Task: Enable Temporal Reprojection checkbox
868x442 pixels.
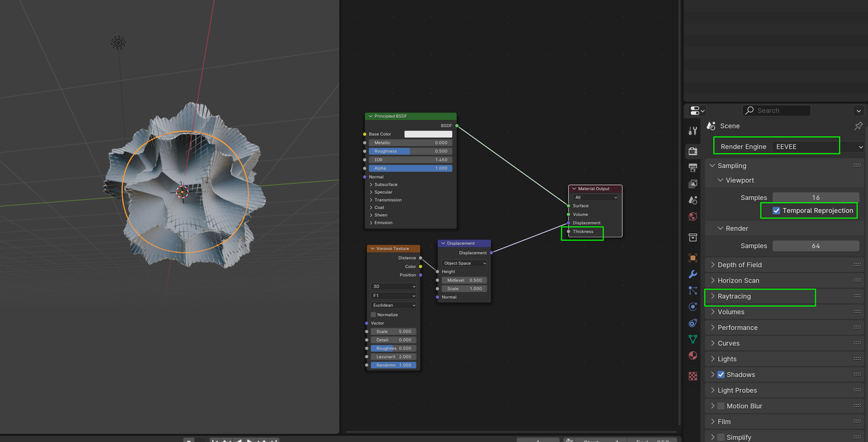Action: pyautogui.click(x=776, y=210)
